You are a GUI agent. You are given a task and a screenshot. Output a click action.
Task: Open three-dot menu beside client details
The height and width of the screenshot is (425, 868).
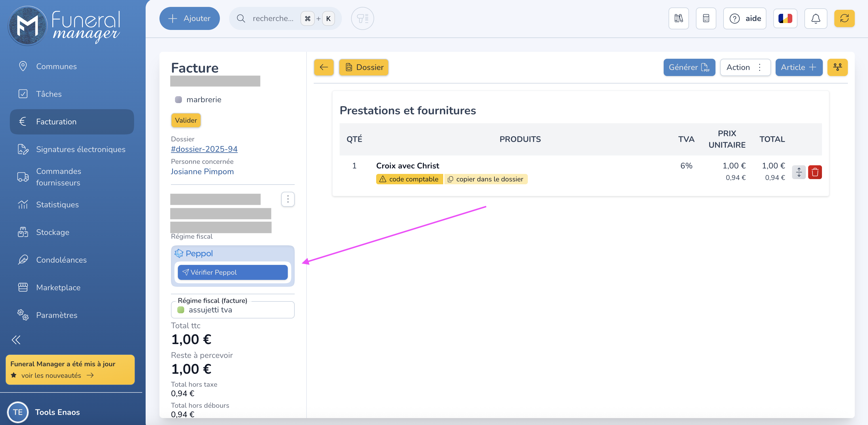pos(288,199)
